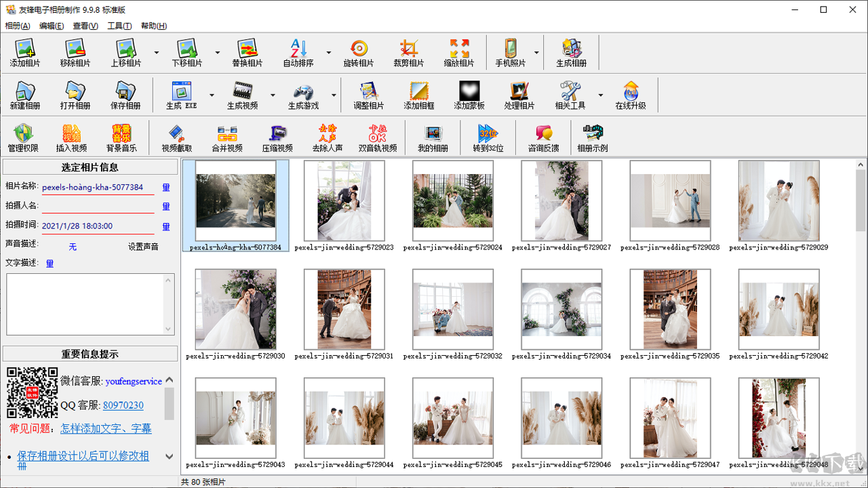The width and height of the screenshot is (868, 488).
Task: Expand the dropdown arrow beside 上移相片
Action: [x=157, y=53]
